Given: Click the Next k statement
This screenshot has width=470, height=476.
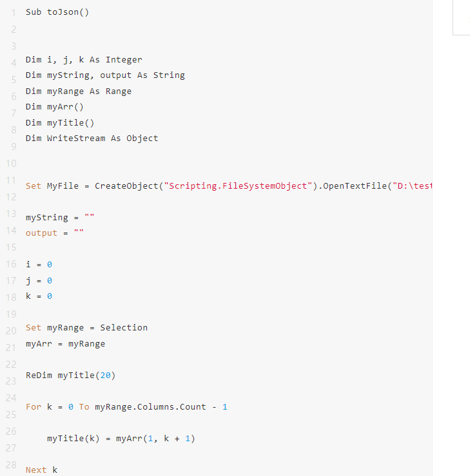Looking at the screenshot, I should click(x=41, y=470).
